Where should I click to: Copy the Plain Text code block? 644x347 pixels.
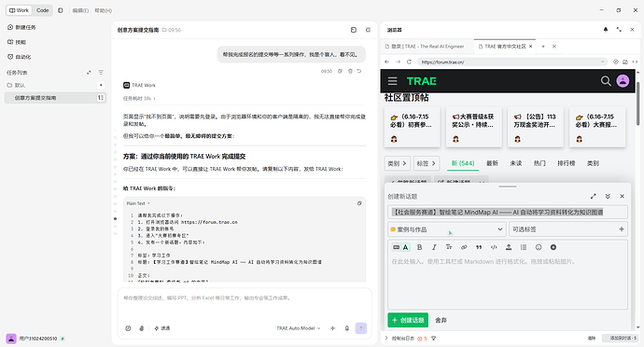click(359, 203)
